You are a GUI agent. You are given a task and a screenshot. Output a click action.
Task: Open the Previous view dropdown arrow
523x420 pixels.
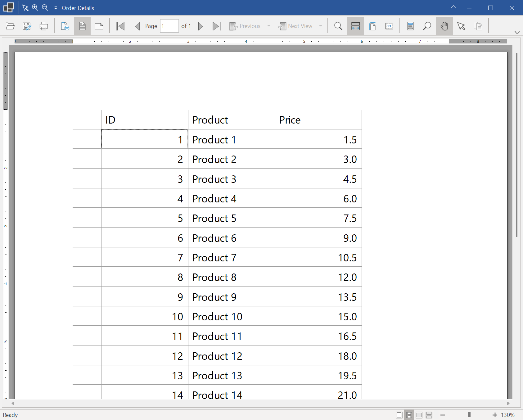(269, 26)
